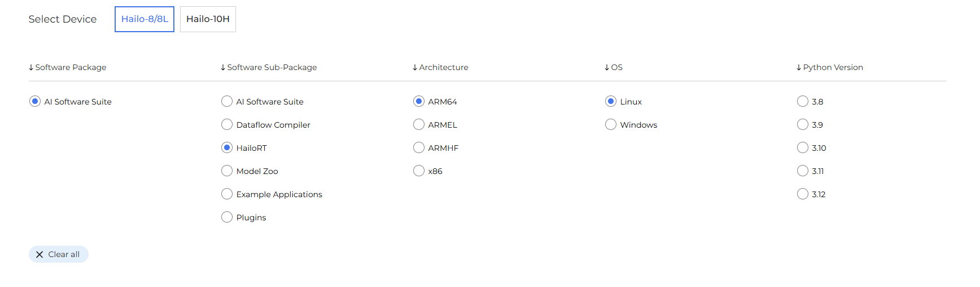Viewport: 980px width, 287px height.
Task: Select the Example Applications radio button
Action: point(227,194)
